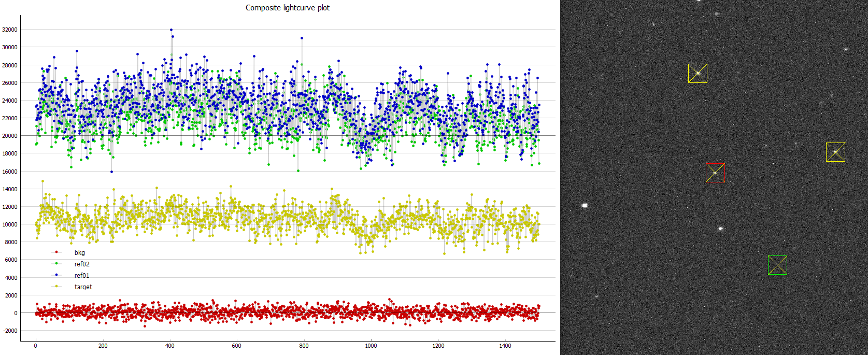
Task: Click the 1400 x-axis label
Action: (x=505, y=346)
